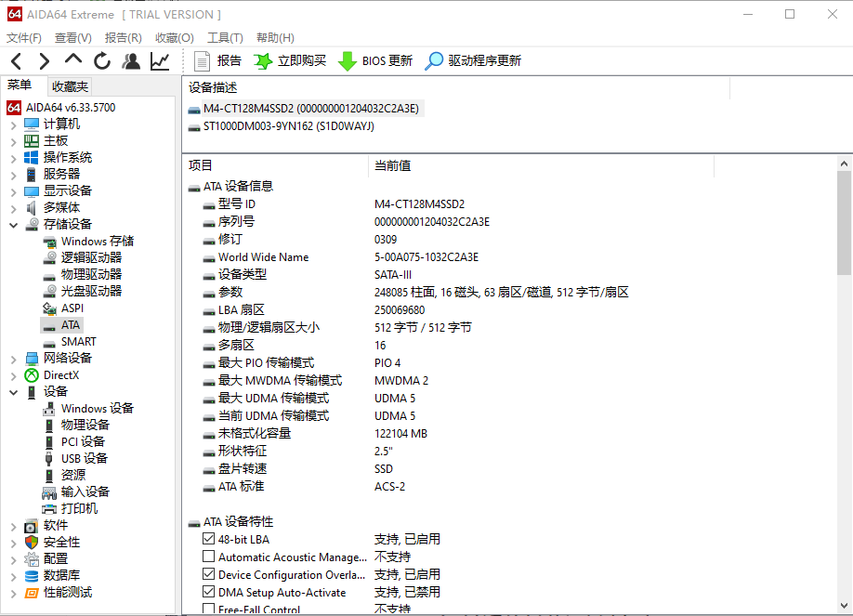Collapse the 存储设备 tree branch

[14, 224]
